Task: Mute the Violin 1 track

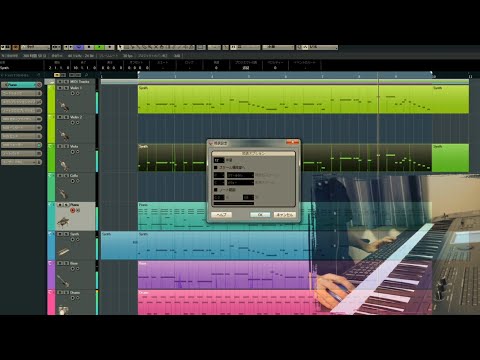Action: (x=60, y=88)
